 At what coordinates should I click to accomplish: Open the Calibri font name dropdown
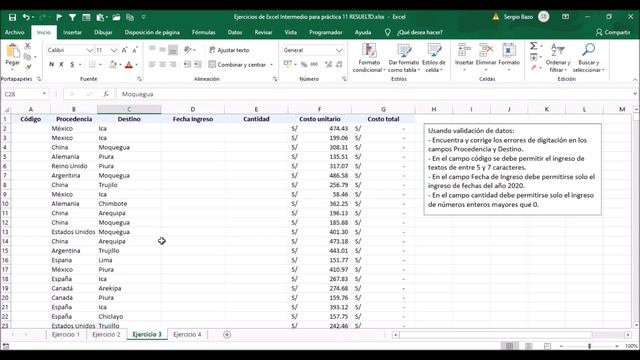pos(89,50)
